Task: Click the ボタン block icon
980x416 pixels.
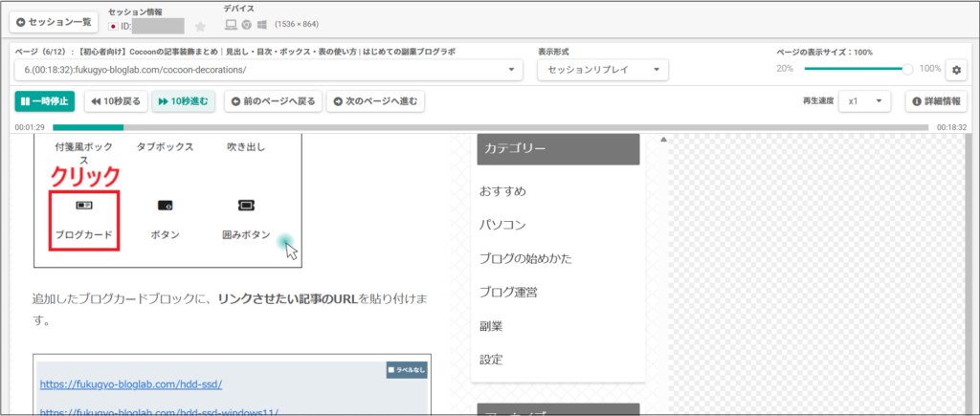Action: (x=165, y=205)
